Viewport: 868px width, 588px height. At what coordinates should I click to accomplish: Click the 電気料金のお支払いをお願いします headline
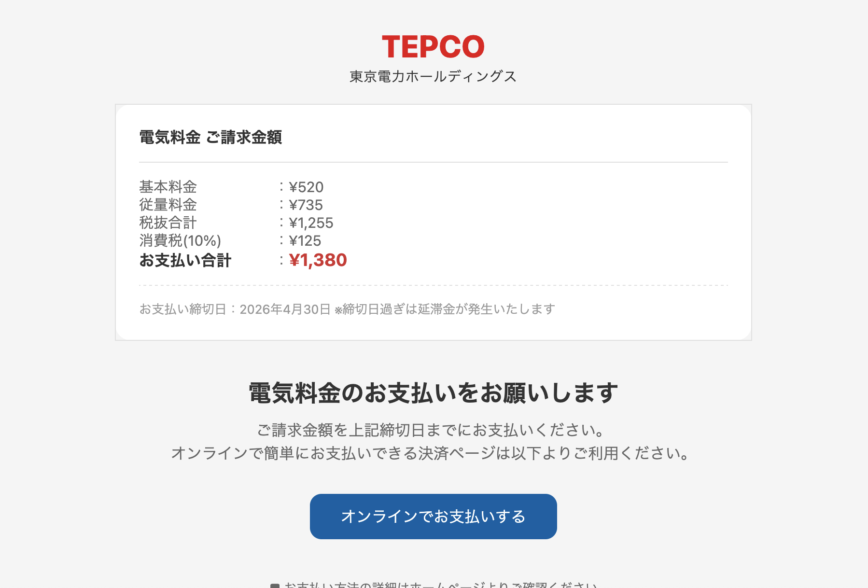click(x=433, y=392)
